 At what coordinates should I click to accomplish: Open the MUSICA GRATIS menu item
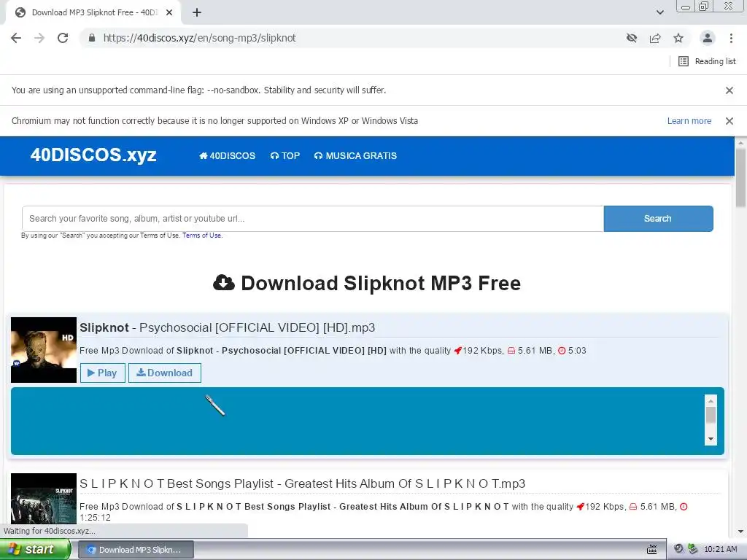pos(355,156)
